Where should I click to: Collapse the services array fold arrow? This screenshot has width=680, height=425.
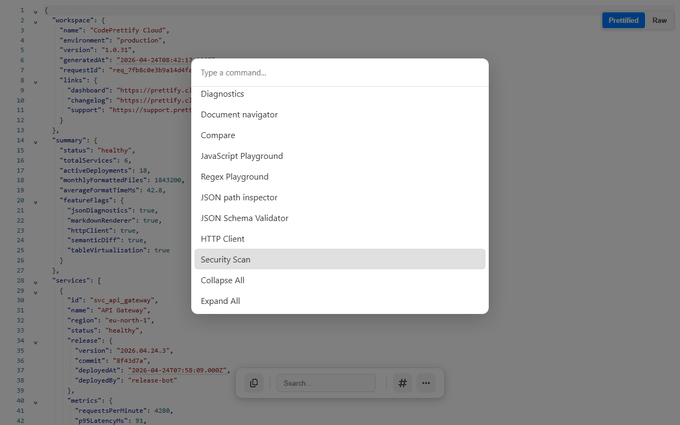[36, 282]
